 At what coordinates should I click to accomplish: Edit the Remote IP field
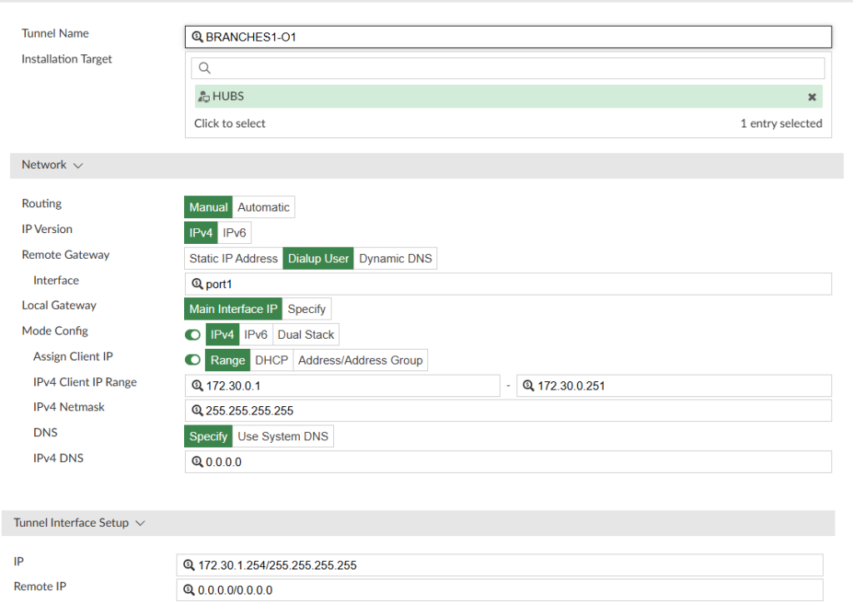point(500,590)
